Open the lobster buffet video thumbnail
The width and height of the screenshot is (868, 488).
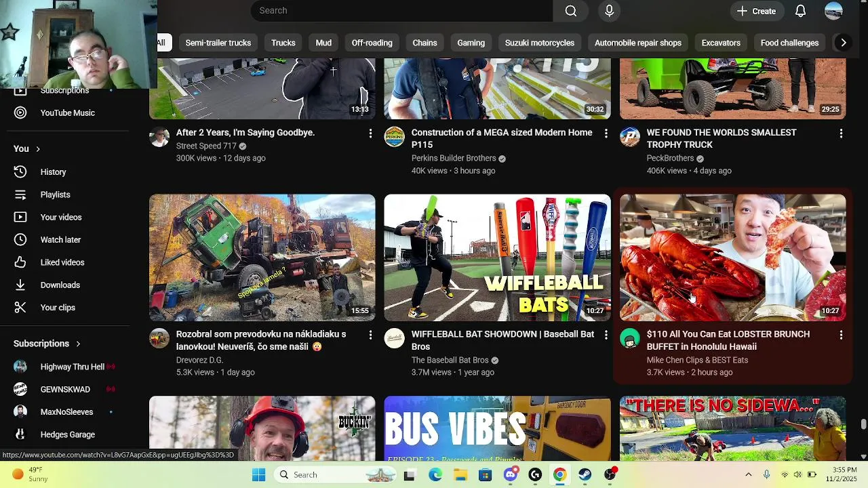[x=732, y=258]
